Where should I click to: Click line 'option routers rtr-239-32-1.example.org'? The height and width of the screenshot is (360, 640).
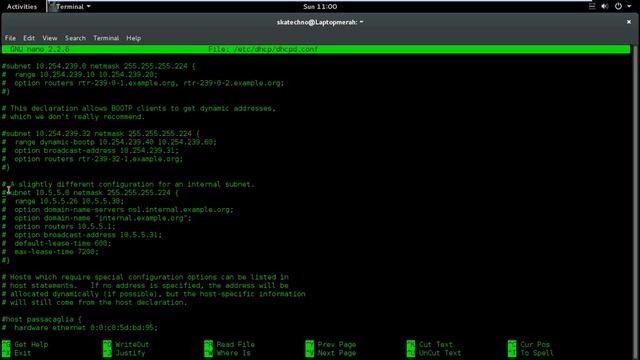92,159
